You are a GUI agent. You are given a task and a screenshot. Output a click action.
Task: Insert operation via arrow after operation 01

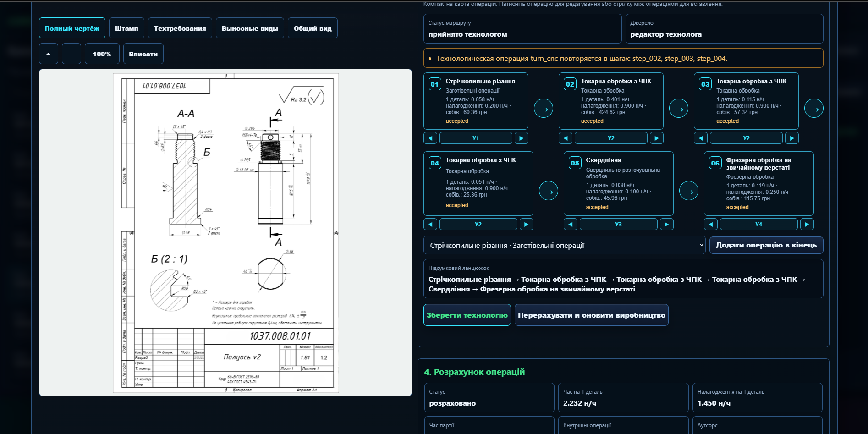tap(544, 109)
